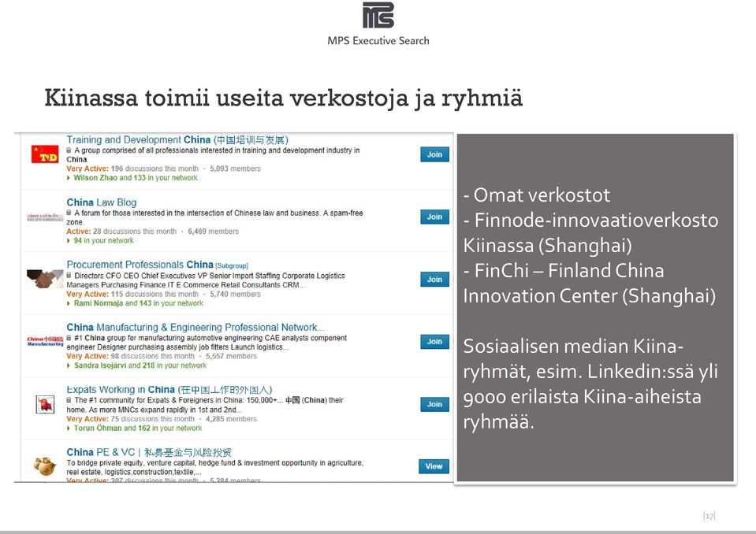The height and width of the screenshot is (534, 756).
Task: Click the '5,093 members' count
Action: point(235,169)
